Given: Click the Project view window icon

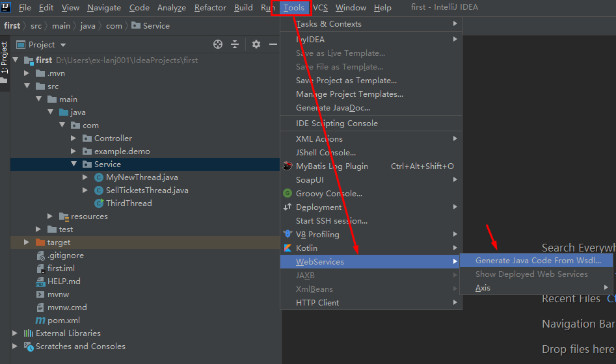Looking at the screenshot, I should (x=21, y=45).
